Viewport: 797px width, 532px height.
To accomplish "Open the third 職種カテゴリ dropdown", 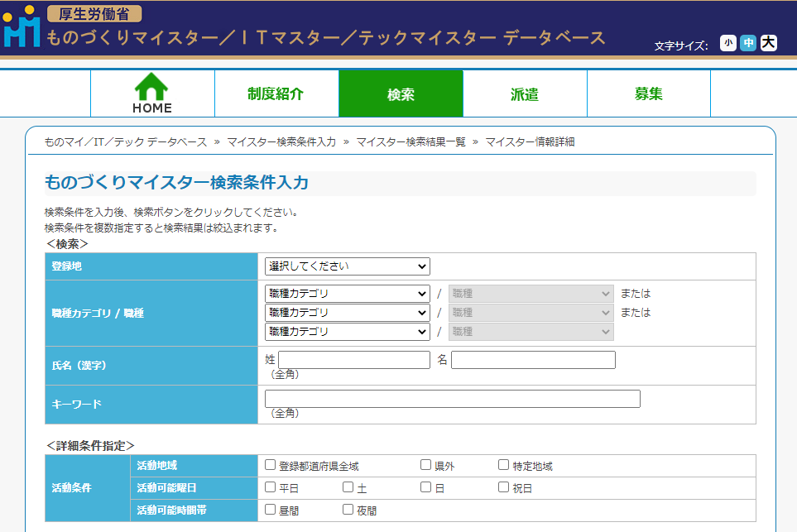I will click(x=347, y=331).
